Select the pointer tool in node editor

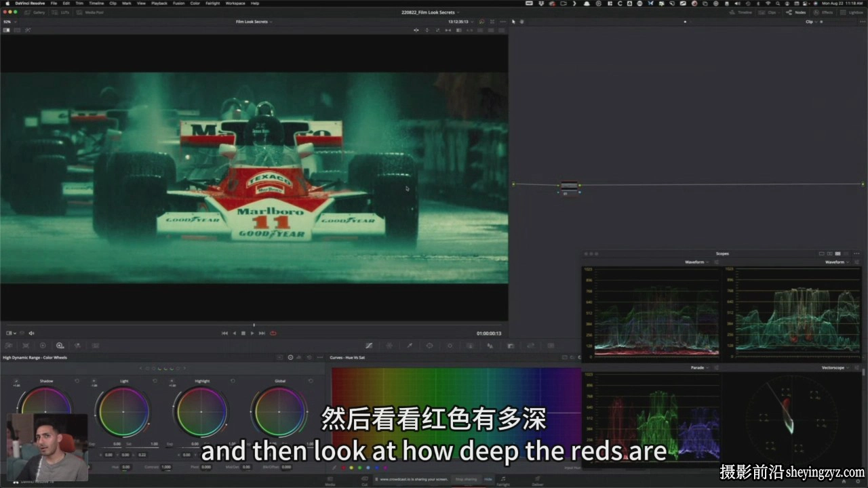(513, 22)
